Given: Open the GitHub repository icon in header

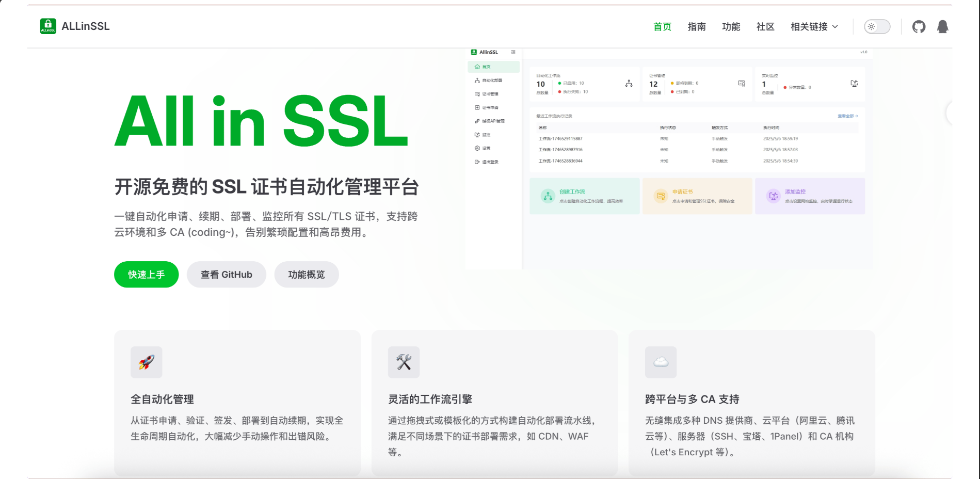Looking at the screenshot, I should click(919, 27).
